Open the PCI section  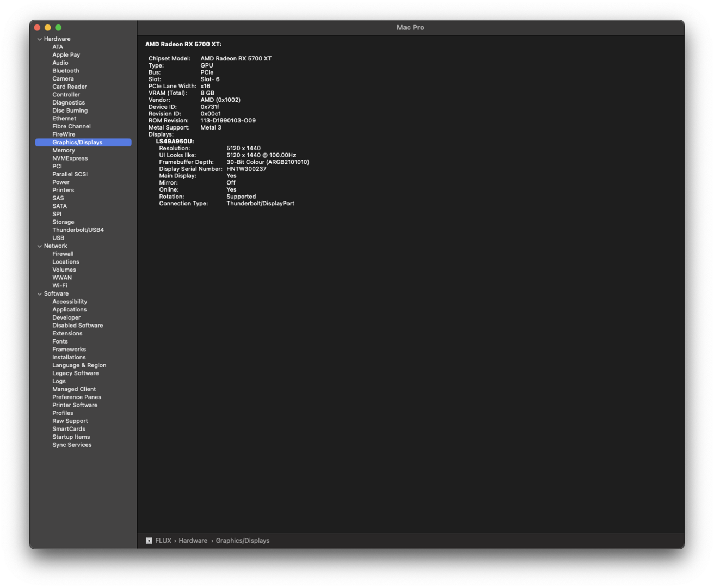[57, 166]
